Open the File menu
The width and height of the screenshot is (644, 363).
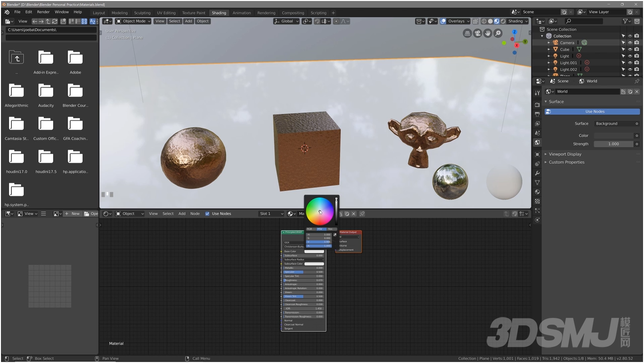point(18,12)
